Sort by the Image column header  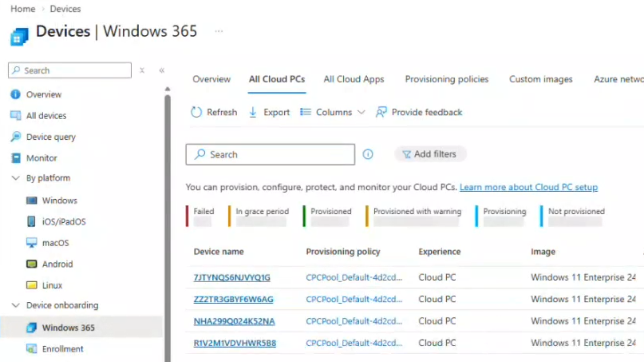543,252
